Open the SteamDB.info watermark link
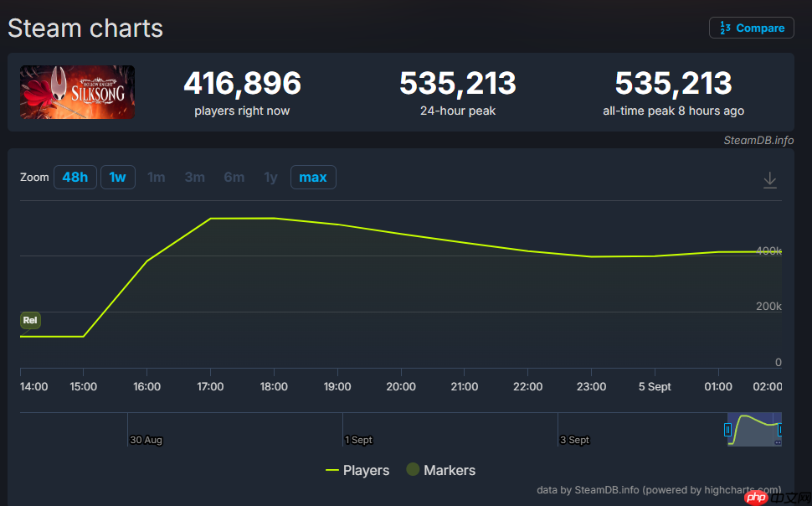812x506 pixels. pos(758,140)
